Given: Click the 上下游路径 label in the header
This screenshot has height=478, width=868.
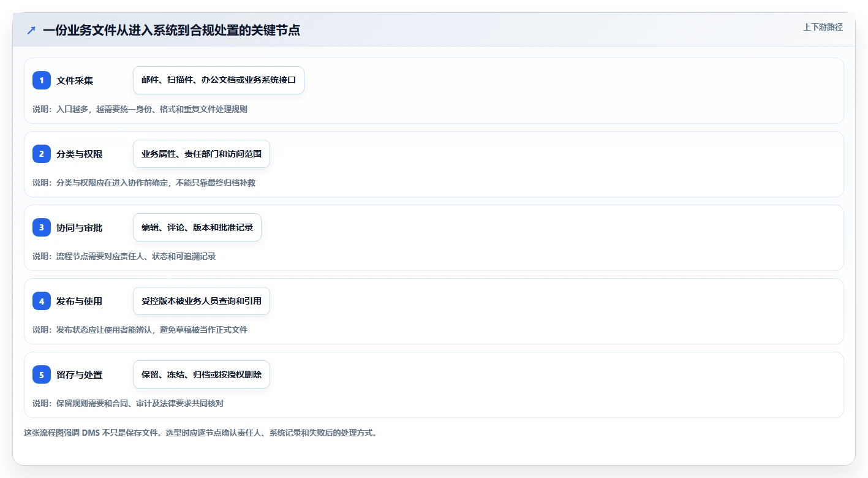Looking at the screenshot, I should pyautogui.click(x=823, y=27).
